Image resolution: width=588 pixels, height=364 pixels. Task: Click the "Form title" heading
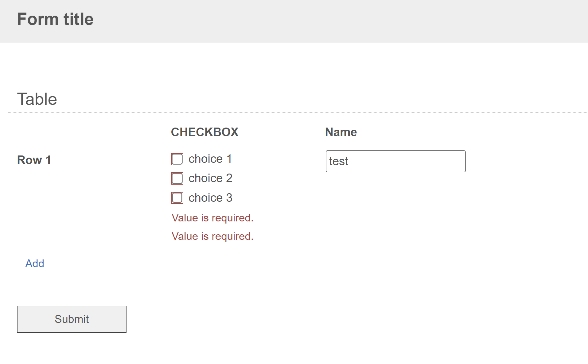(55, 19)
